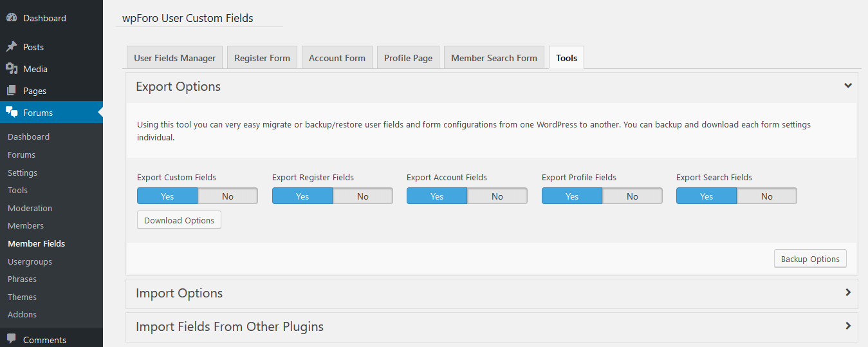
Task: Go to Moderation in the sidebar
Action: [30, 208]
